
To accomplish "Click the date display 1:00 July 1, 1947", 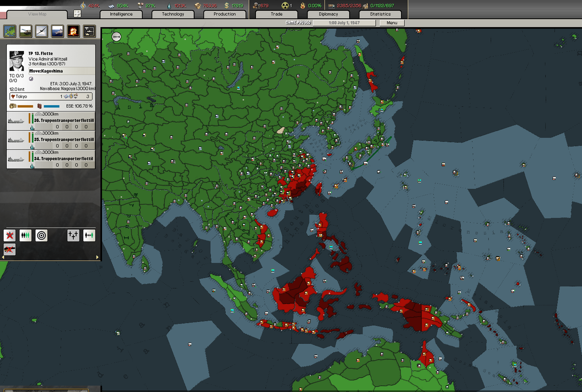I will tap(344, 23).
